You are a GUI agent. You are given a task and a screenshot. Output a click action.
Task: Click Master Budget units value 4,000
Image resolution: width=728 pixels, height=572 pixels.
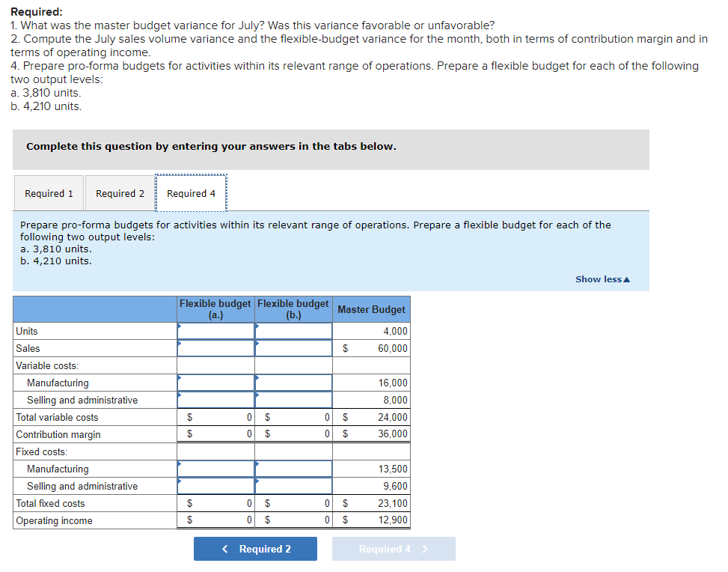click(x=395, y=332)
